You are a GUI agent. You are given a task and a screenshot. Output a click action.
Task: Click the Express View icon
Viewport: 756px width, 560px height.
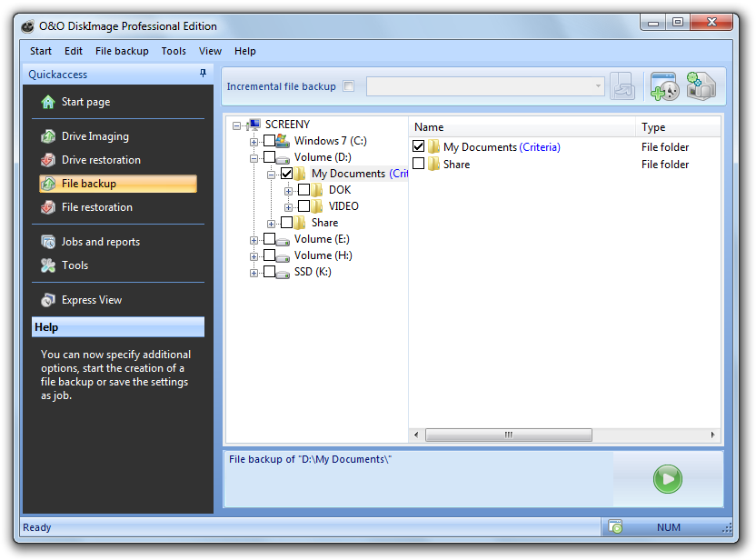[48, 300]
